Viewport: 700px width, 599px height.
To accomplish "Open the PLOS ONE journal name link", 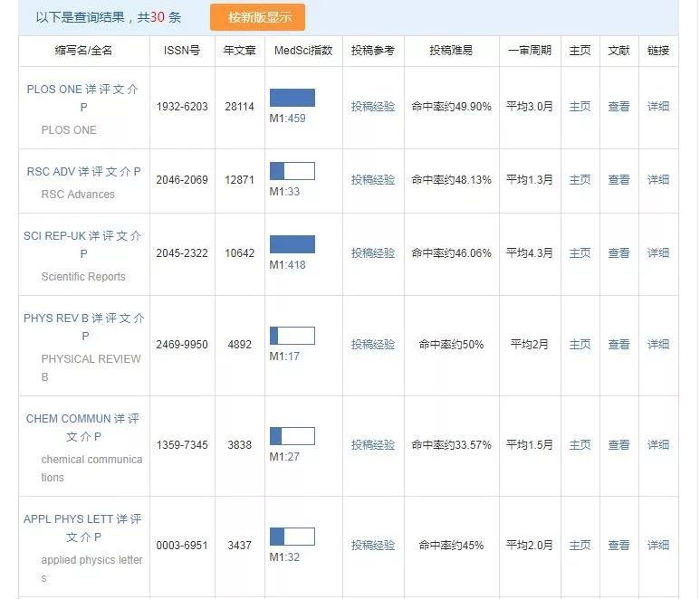I will [54, 90].
